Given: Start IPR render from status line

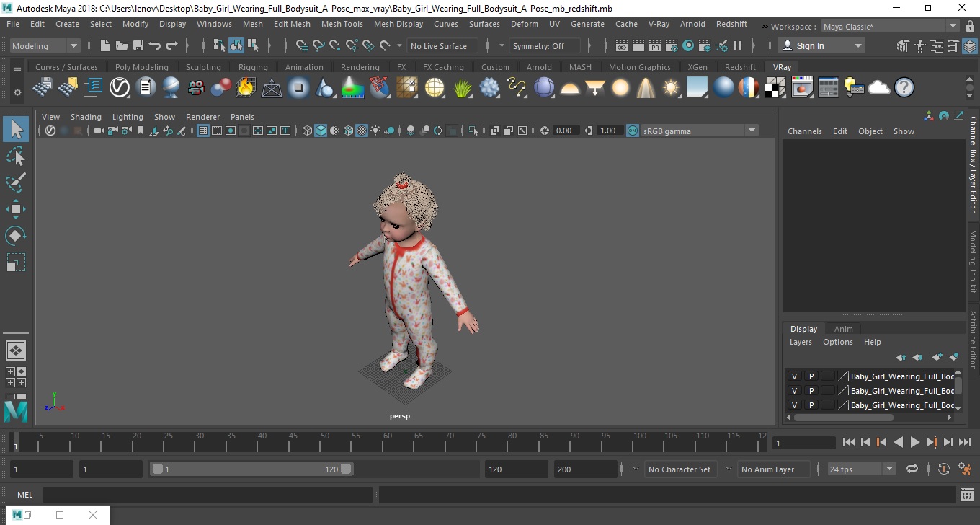Looking at the screenshot, I should coord(655,45).
